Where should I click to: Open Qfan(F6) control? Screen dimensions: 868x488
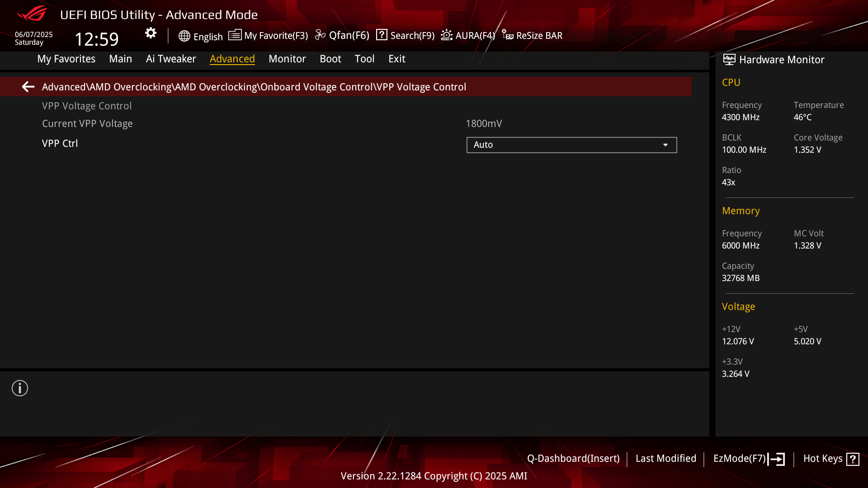tap(349, 35)
